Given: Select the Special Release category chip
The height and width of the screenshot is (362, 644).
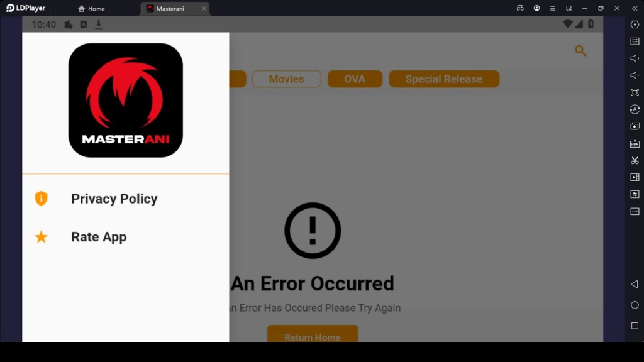Looking at the screenshot, I should pos(443,79).
